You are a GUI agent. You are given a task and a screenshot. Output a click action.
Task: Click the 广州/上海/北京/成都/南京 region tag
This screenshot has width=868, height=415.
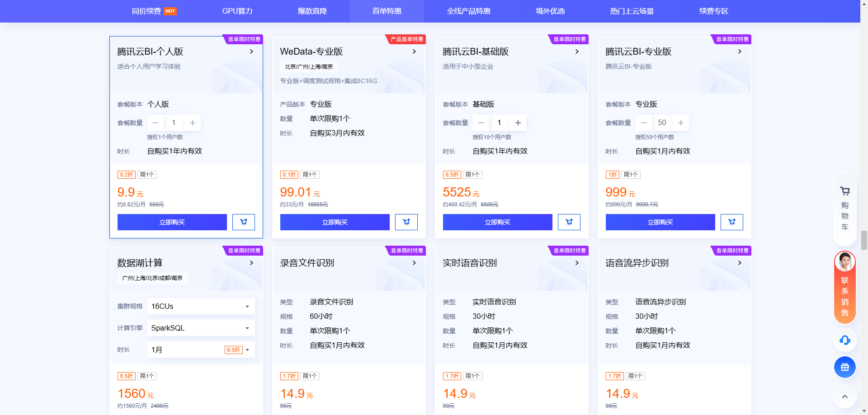(x=152, y=278)
